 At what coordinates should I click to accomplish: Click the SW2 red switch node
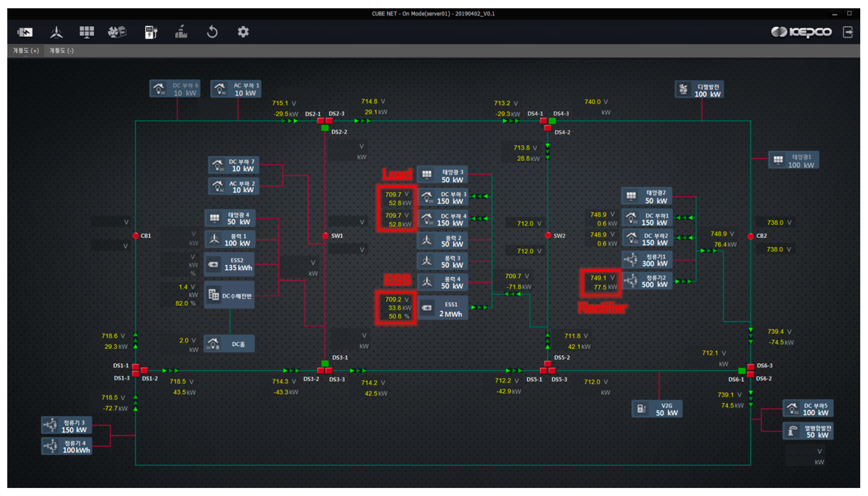tap(548, 235)
